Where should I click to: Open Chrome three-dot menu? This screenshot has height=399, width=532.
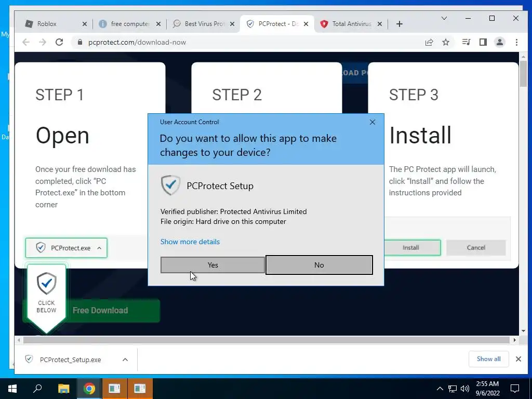tap(516, 42)
